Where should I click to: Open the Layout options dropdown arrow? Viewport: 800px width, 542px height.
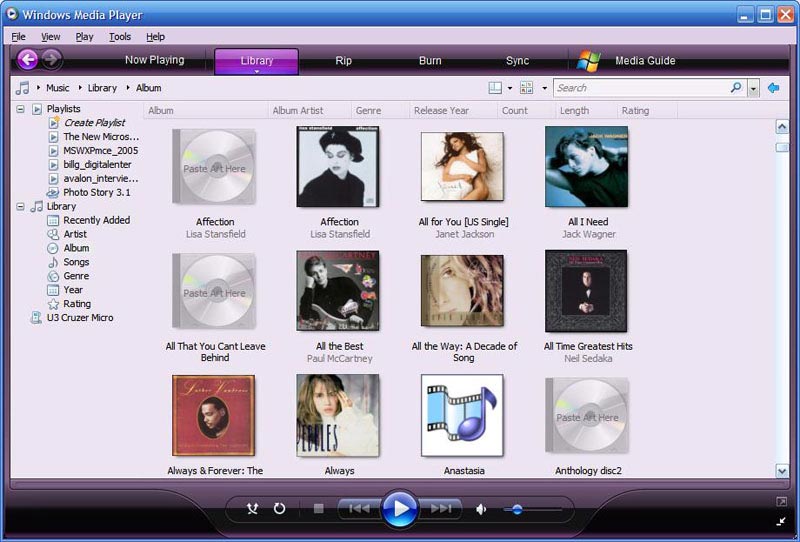click(x=510, y=88)
